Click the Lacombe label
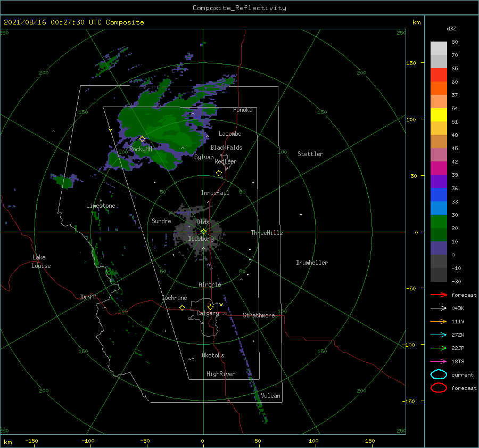Viewport: 479px width, 448px height. click(230, 134)
